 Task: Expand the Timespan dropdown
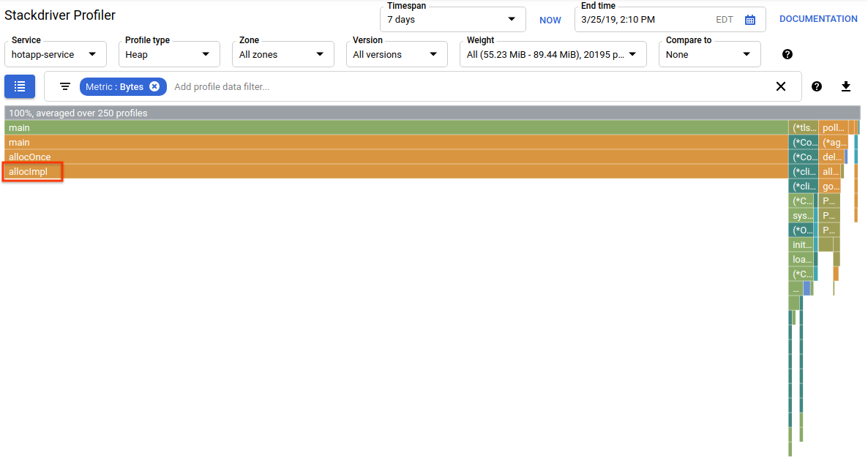[452, 20]
